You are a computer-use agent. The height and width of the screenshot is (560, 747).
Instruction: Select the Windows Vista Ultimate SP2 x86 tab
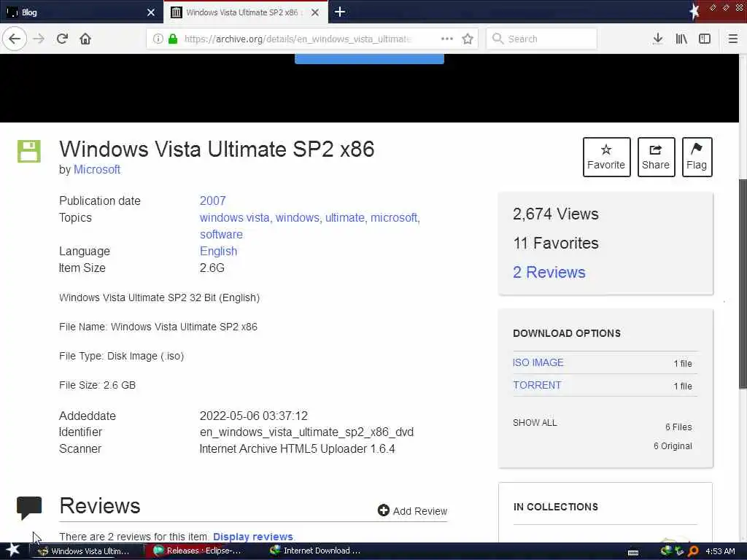(245, 12)
